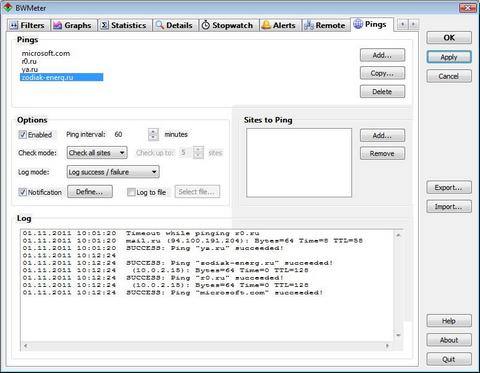This screenshot has width=480, height=373.
Task: Toggle the Enabled checkbox
Action: click(x=23, y=135)
